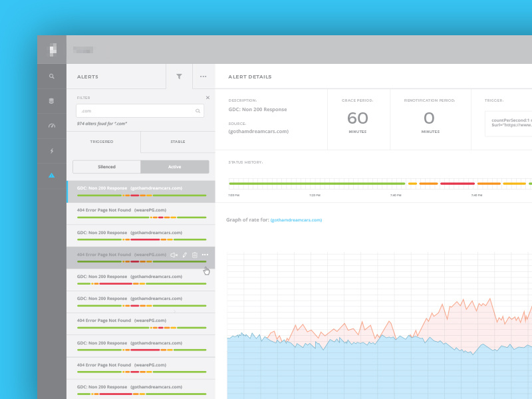Image resolution: width=532 pixels, height=399 pixels.
Task: Select the blue triangle alerts icon
Action: 52,175
